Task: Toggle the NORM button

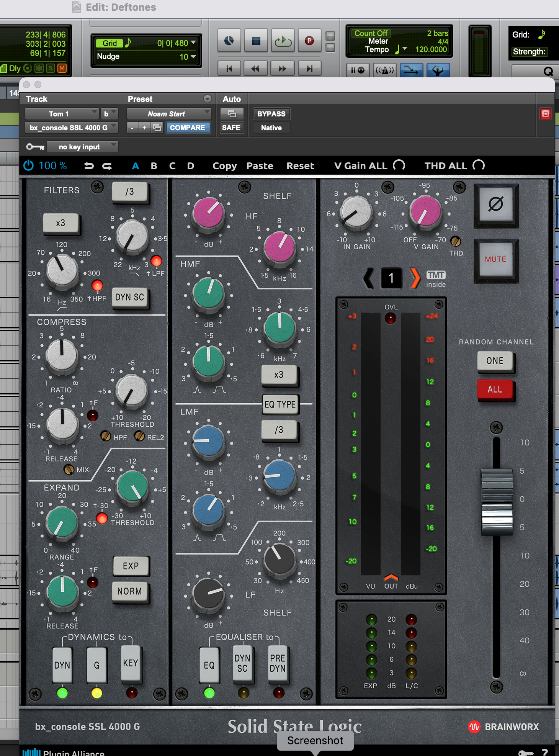Action: (x=130, y=592)
